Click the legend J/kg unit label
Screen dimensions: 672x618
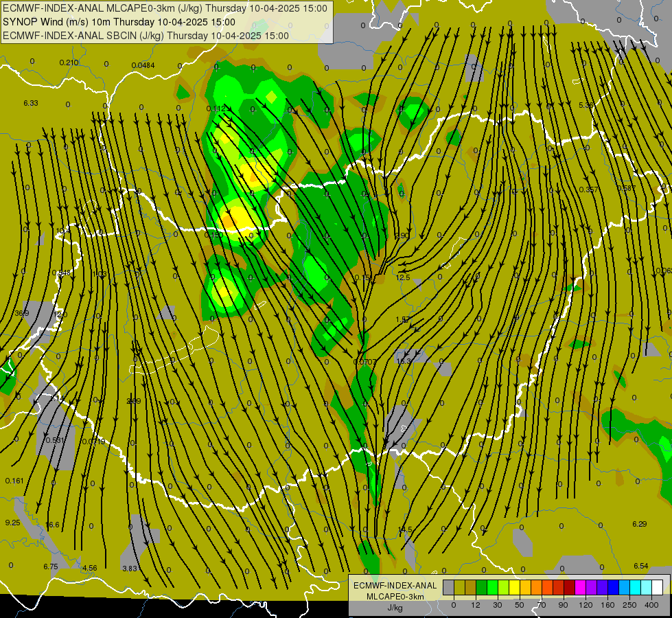tap(395, 608)
